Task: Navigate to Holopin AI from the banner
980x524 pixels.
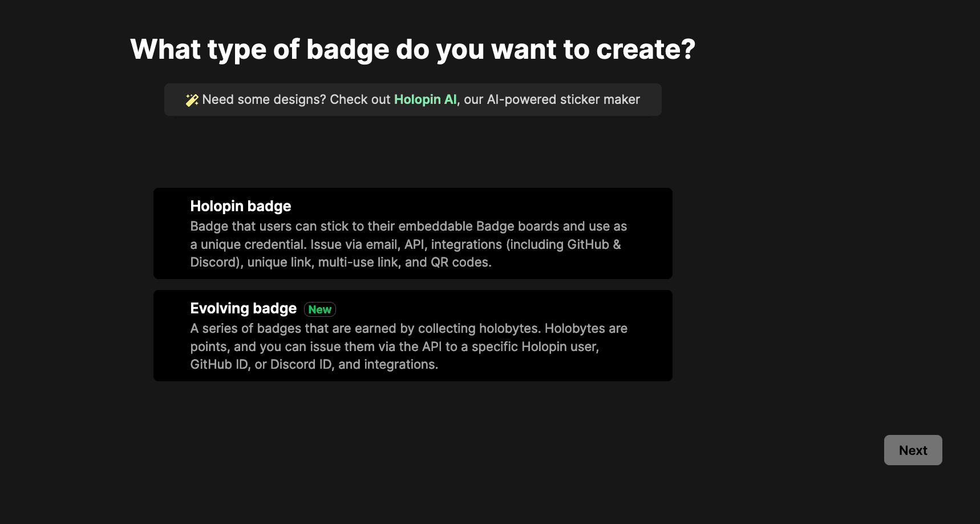Action: pyautogui.click(x=426, y=99)
